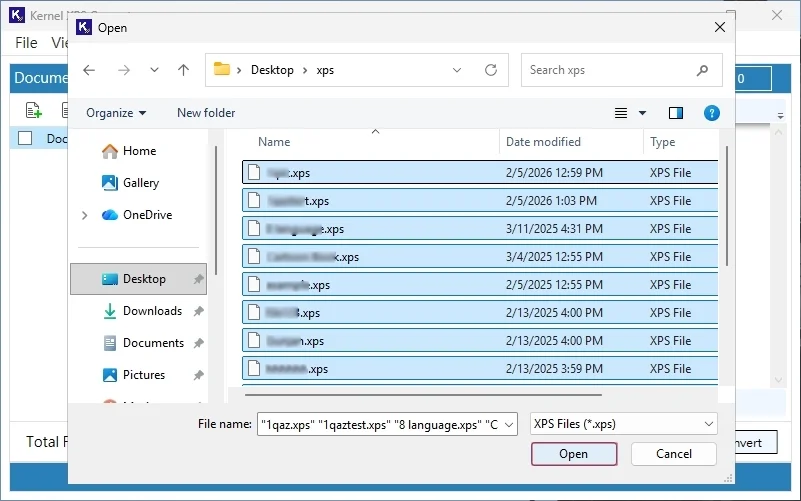Cancel the Open dialog

[x=674, y=454]
